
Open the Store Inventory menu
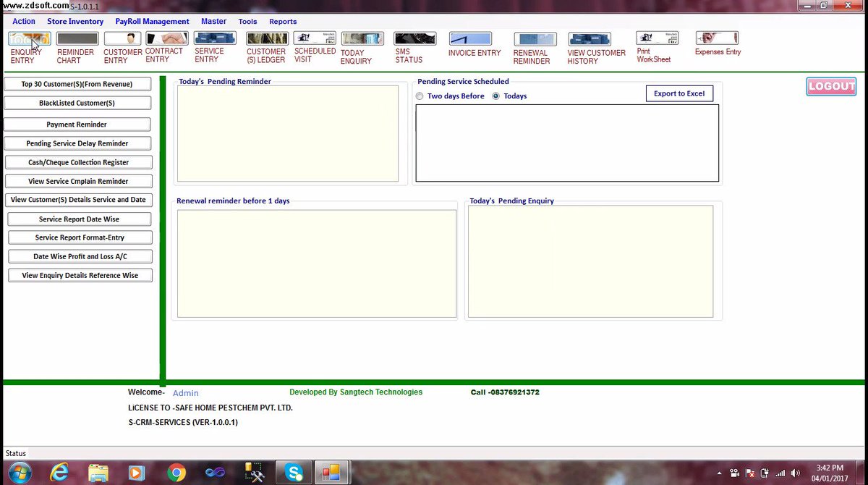75,22
